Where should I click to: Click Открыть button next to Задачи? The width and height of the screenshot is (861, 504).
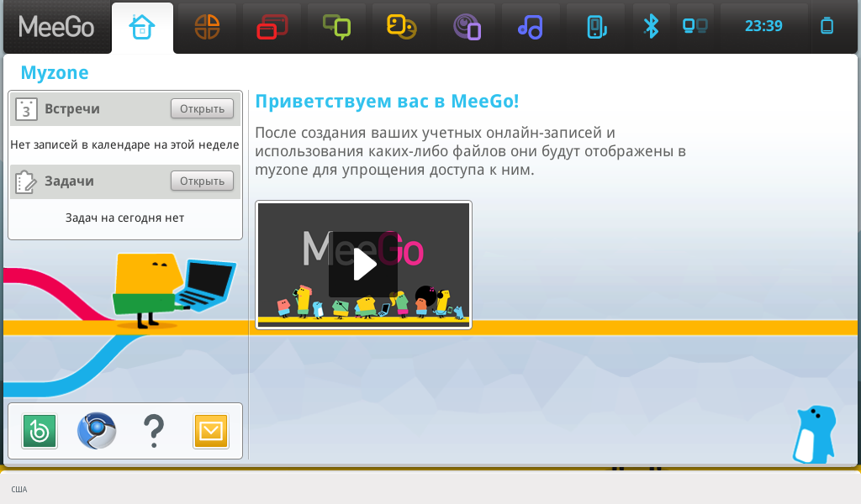click(x=202, y=181)
